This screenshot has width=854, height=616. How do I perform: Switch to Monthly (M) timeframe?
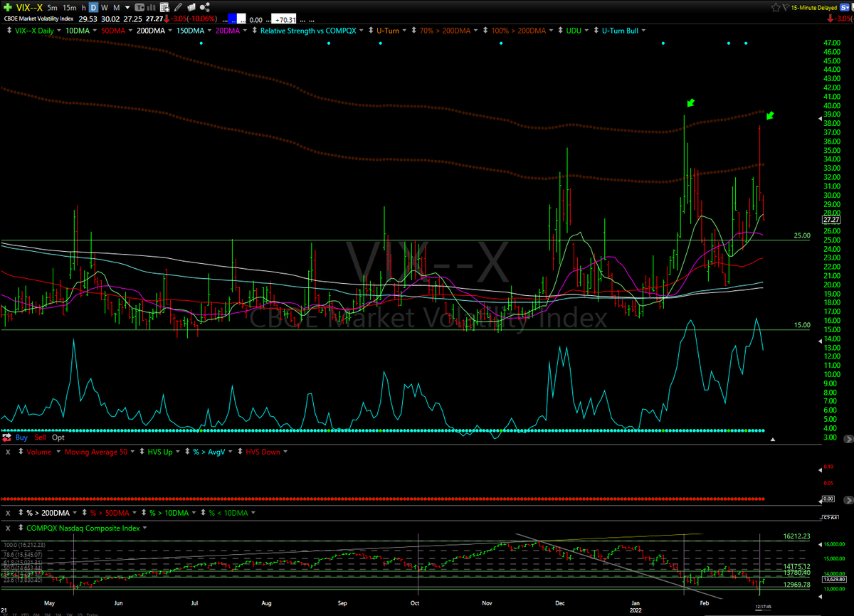pyautogui.click(x=116, y=7)
